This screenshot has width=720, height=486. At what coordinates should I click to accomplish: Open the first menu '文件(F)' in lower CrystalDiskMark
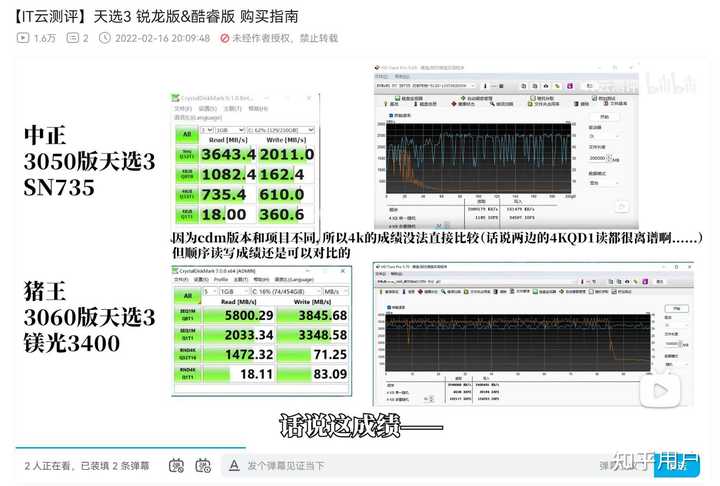pyautogui.click(x=181, y=279)
